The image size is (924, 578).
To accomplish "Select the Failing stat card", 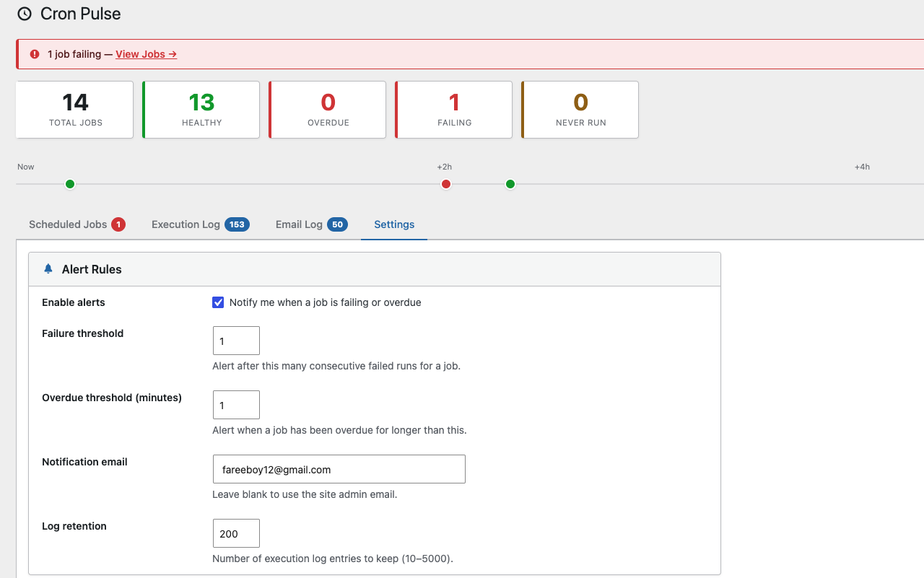I will pyautogui.click(x=454, y=110).
